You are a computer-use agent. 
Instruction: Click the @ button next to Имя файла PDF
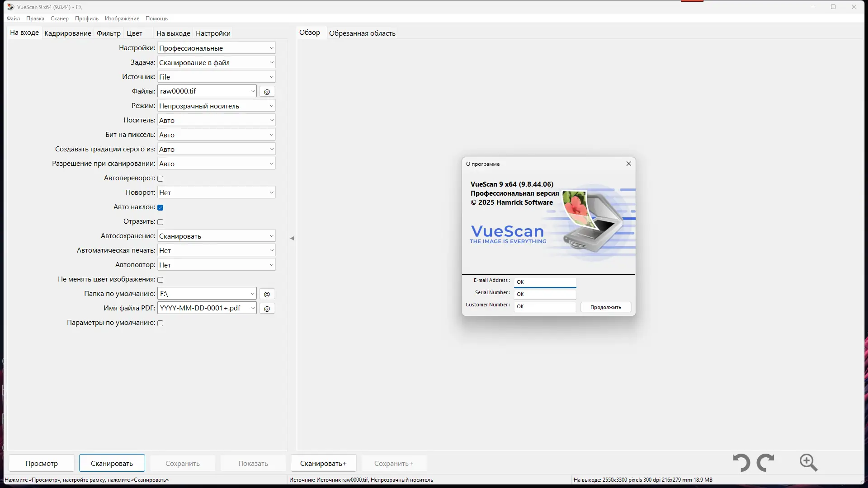[x=267, y=309]
